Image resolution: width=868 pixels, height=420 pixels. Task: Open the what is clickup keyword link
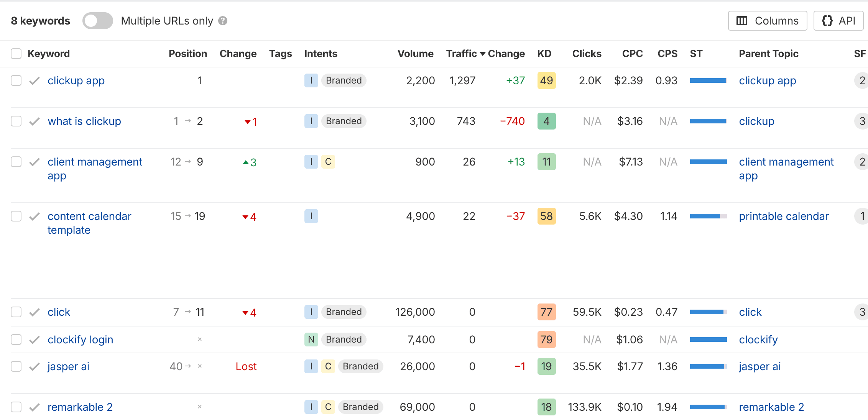pyautogui.click(x=84, y=121)
